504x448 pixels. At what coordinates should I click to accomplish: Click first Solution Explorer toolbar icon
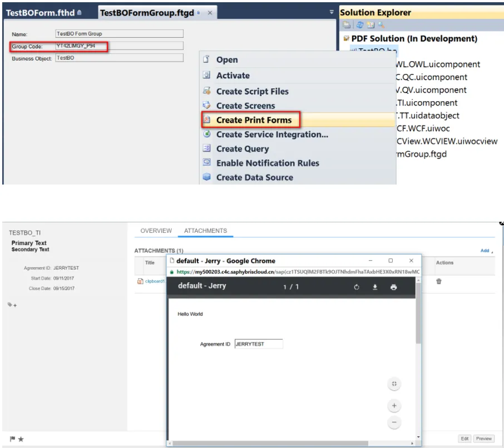(x=347, y=24)
